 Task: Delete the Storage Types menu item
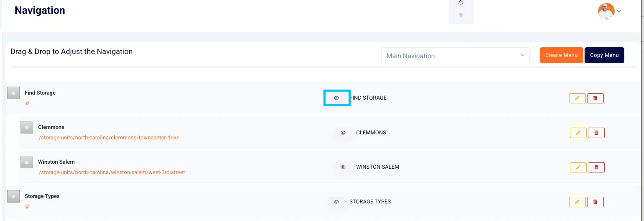point(595,202)
